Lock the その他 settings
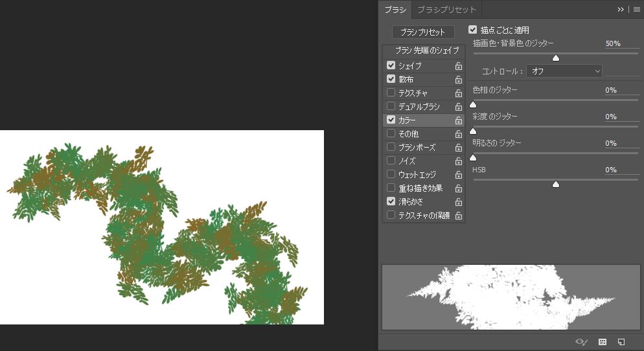644x351 pixels. pos(458,134)
